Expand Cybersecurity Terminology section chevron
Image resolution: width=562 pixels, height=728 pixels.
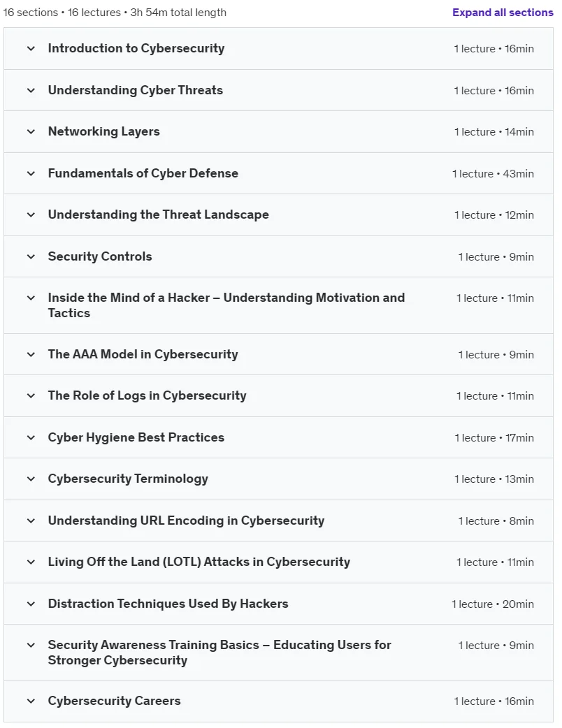[x=31, y=479]
